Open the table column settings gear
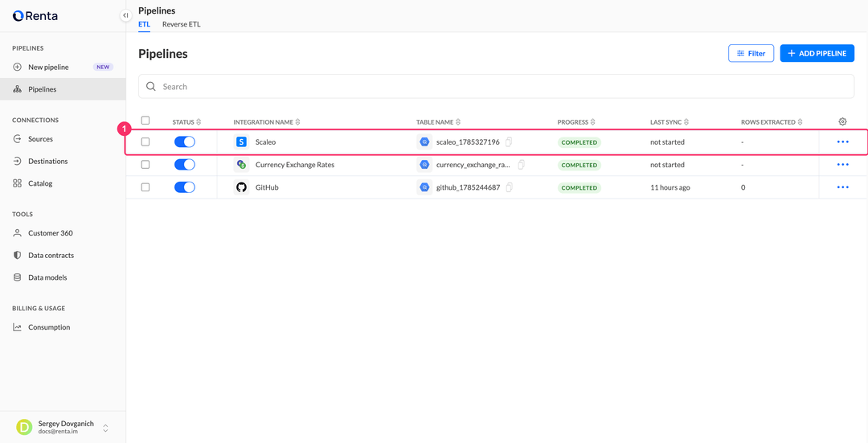Screen dimensions: 868x443 pyautogui.click(x=842, y=121)
